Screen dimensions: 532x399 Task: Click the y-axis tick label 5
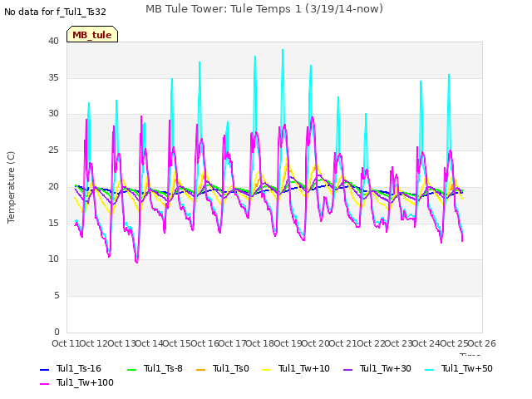[x=57, y=296]
